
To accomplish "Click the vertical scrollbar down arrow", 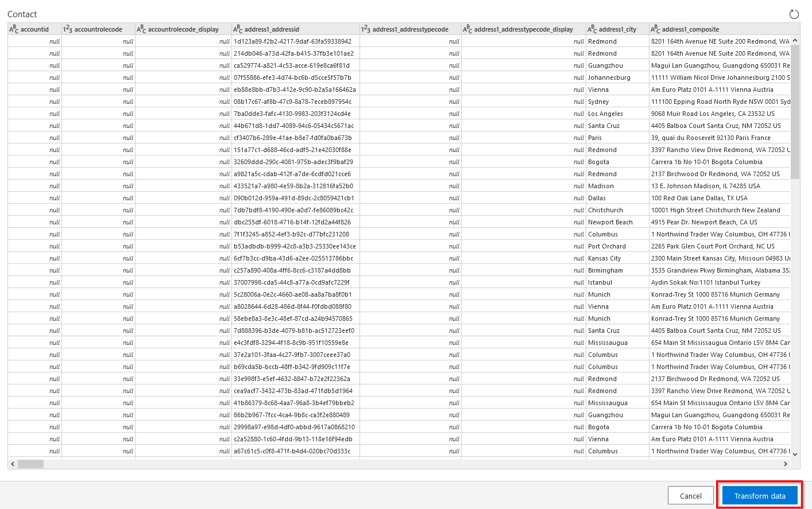I will click(795, 453).
